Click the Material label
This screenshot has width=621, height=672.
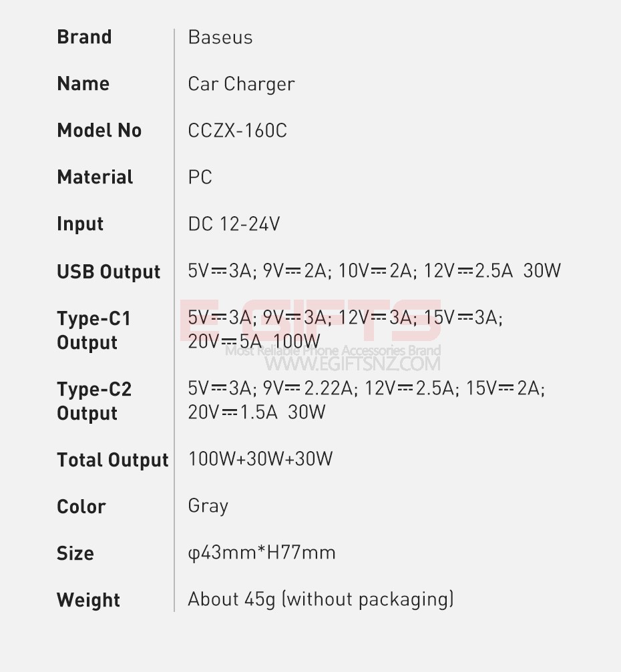click(x=95, y=178)
